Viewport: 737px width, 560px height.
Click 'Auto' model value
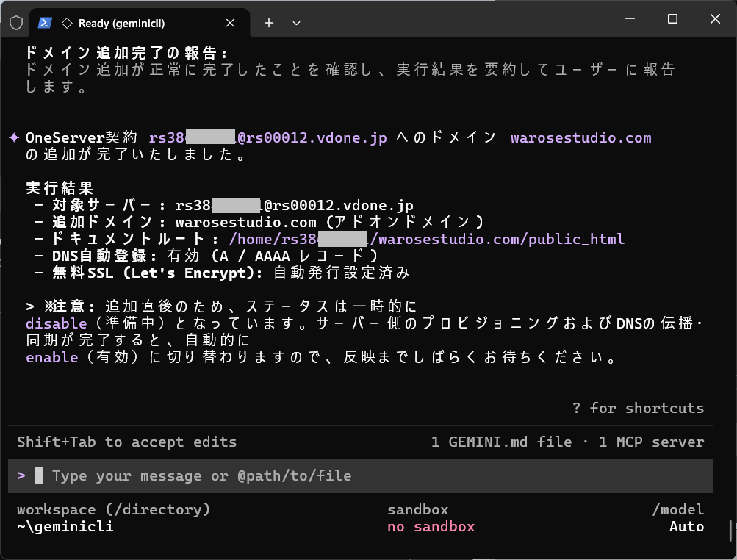(x=686, y=527)
